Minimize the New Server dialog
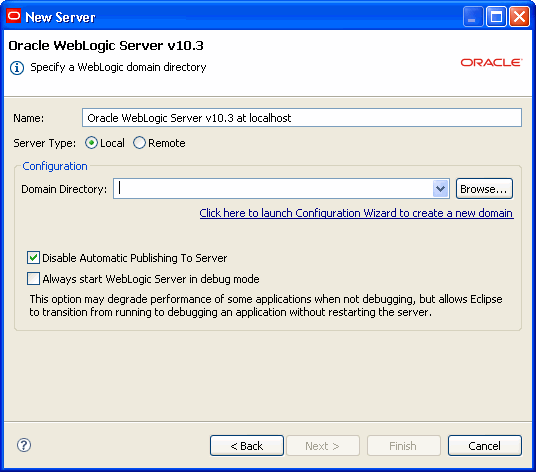Image resolution: width=536 pixels, height=472 pixels. click(x=472, y=17)
